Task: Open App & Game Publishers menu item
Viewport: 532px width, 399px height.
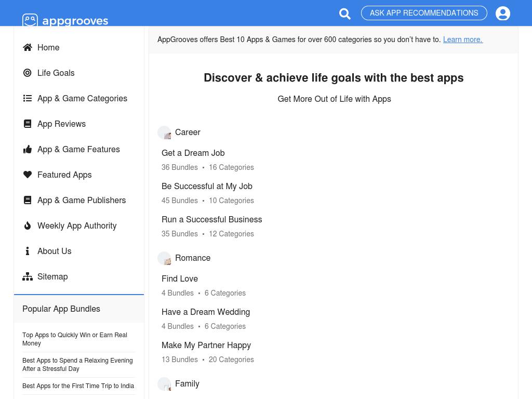Action: [x=82, y=200]
